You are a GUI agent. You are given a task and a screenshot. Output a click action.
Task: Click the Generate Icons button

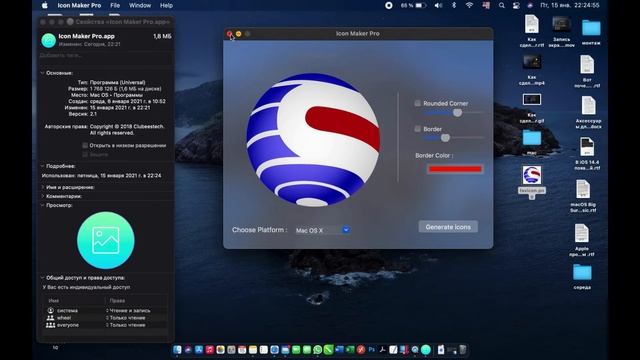pyautogui.click(x=448, y=227)
